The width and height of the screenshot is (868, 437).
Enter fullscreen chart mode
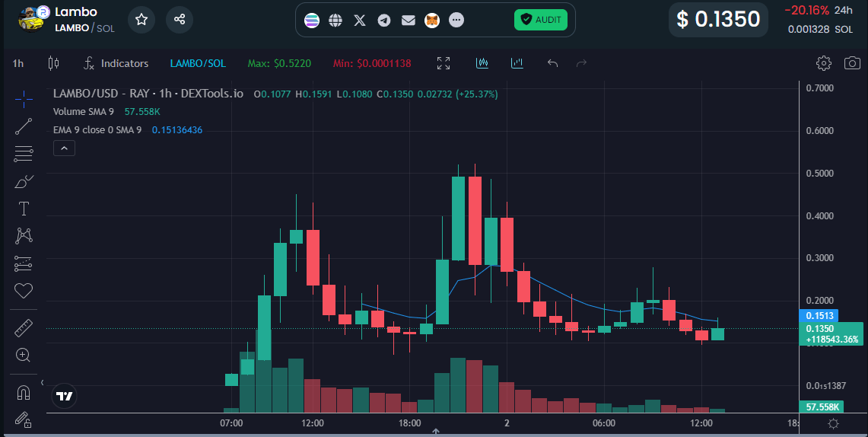click(x=444, y=63)
